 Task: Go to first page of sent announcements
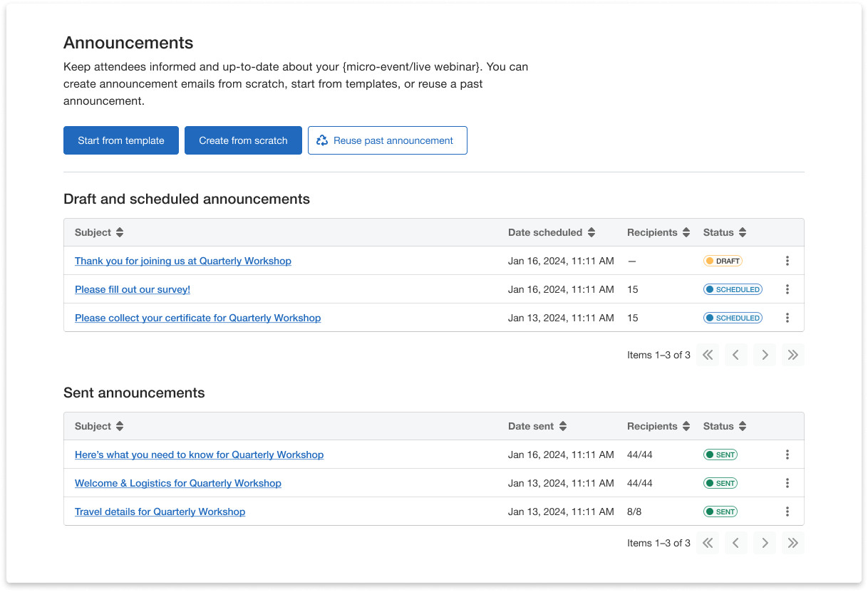[x=708, y=543]
